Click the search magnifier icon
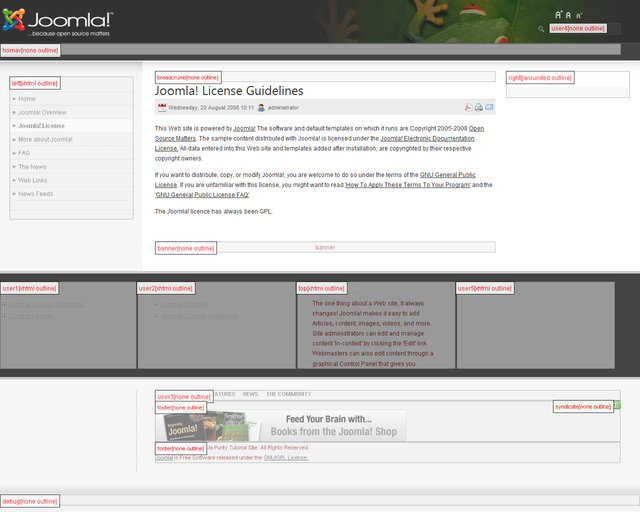 point(541,29)
